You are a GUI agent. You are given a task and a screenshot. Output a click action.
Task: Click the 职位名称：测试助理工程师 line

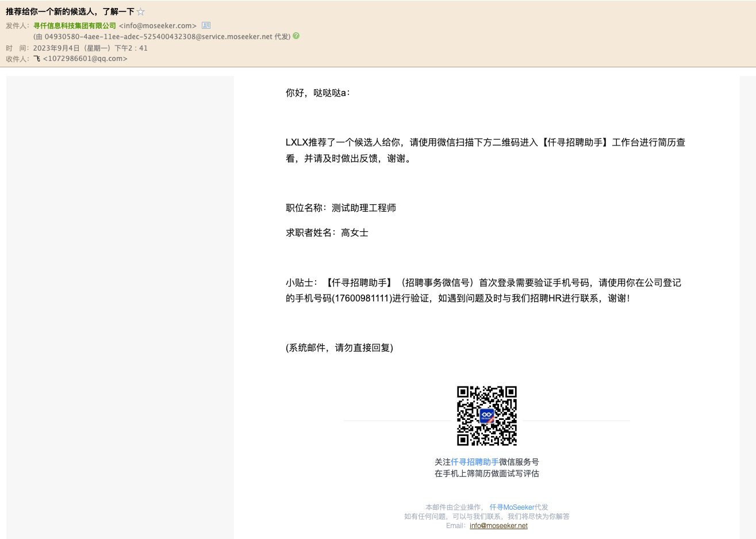click(341, 208)
